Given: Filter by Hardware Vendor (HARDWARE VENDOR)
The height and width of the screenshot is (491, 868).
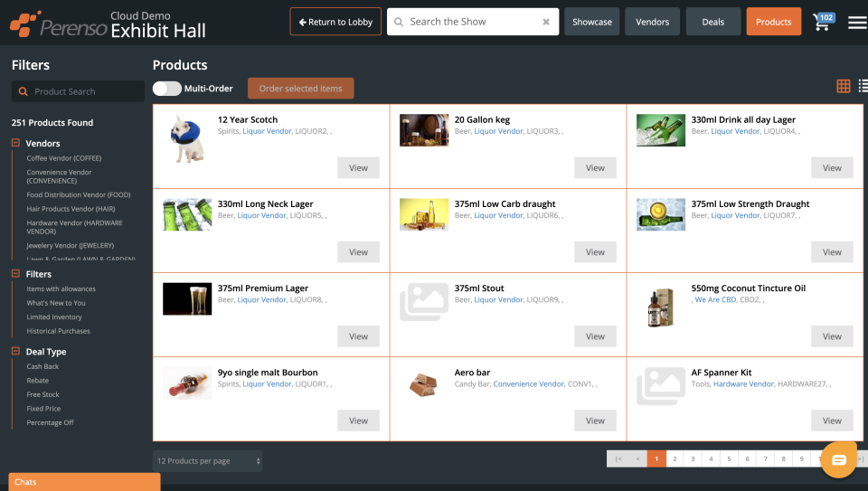Looking at the screenshot, I should (75, 227).
